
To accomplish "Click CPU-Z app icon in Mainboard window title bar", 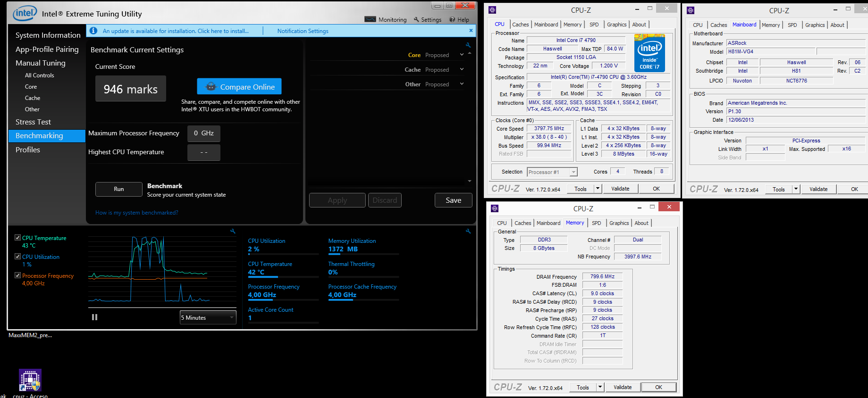I will pos(691,10).
